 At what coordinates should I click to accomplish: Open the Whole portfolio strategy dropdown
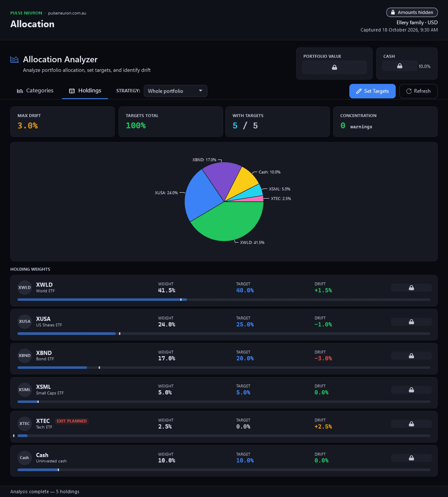pos(175,91)
